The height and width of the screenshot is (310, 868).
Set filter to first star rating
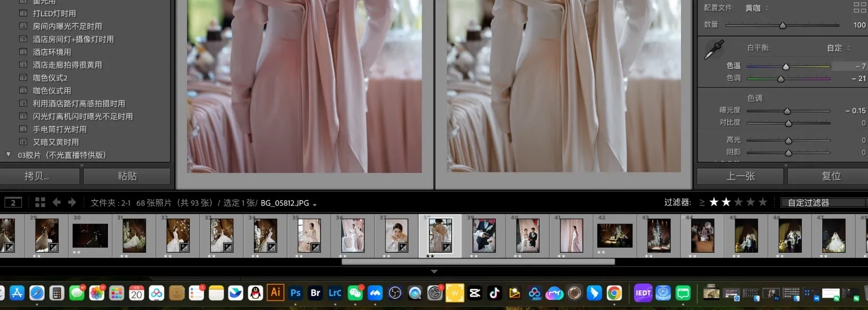pyautogui.click(x=714, y=202)
